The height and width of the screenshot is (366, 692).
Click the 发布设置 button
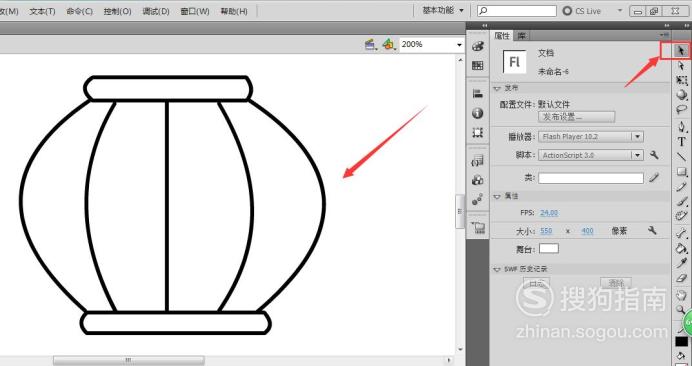pos(576,117)
